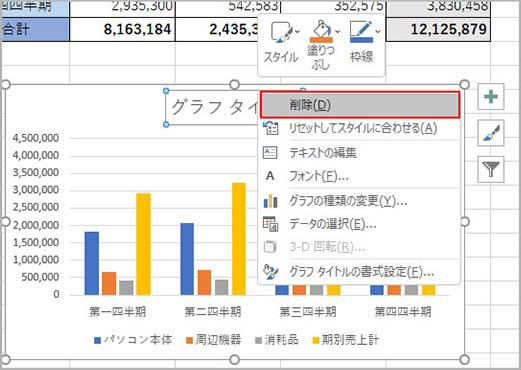Click the 枠線 pen outline icon
This screenshot has width=521, height=370.
(361, 32)
